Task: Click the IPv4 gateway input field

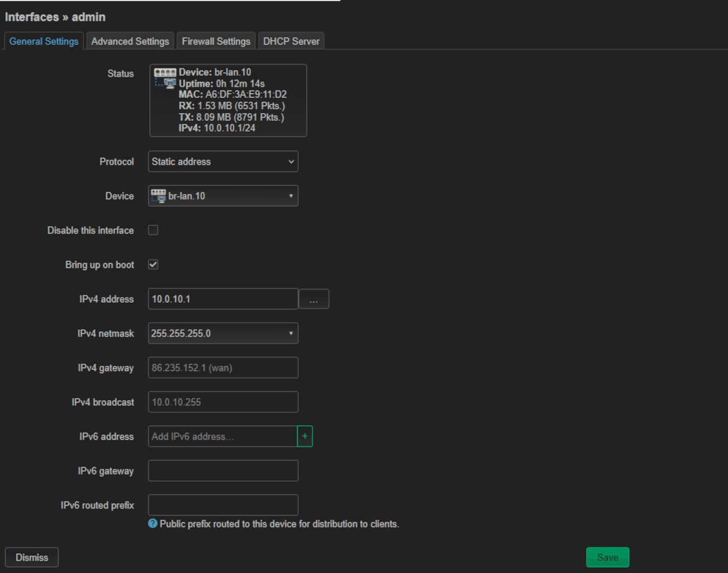Action: click(223, 367)
